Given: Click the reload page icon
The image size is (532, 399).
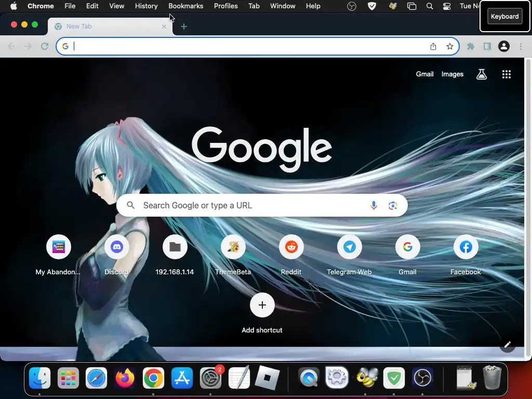Looking at the screenshot, I should [x=45, y=46].
